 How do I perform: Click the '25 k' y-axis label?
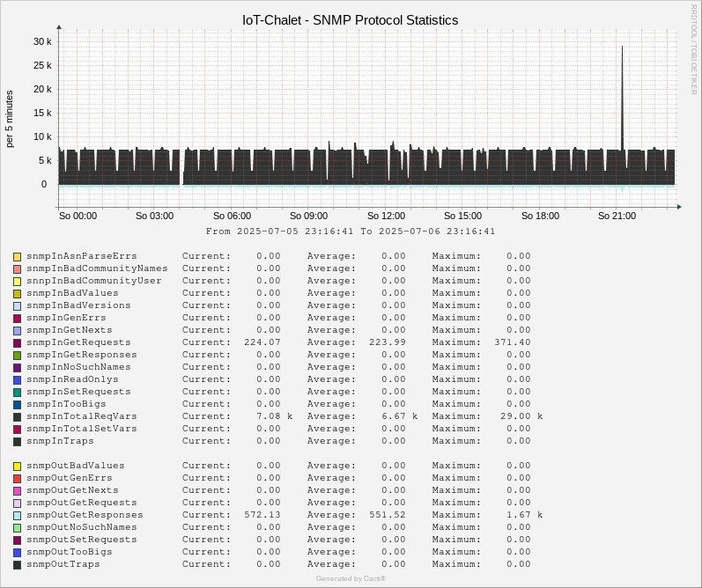coord(42,65)
